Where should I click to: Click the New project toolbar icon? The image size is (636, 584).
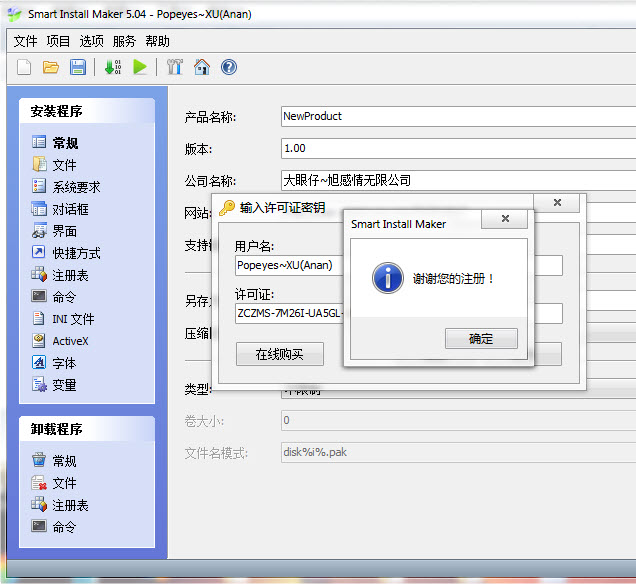click(24, 67)
